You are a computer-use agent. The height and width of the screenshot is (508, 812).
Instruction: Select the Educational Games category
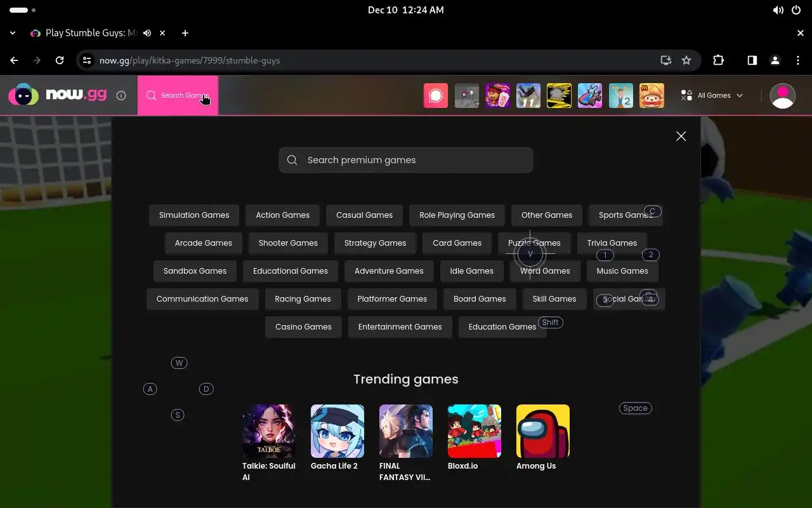click(291, 271)
